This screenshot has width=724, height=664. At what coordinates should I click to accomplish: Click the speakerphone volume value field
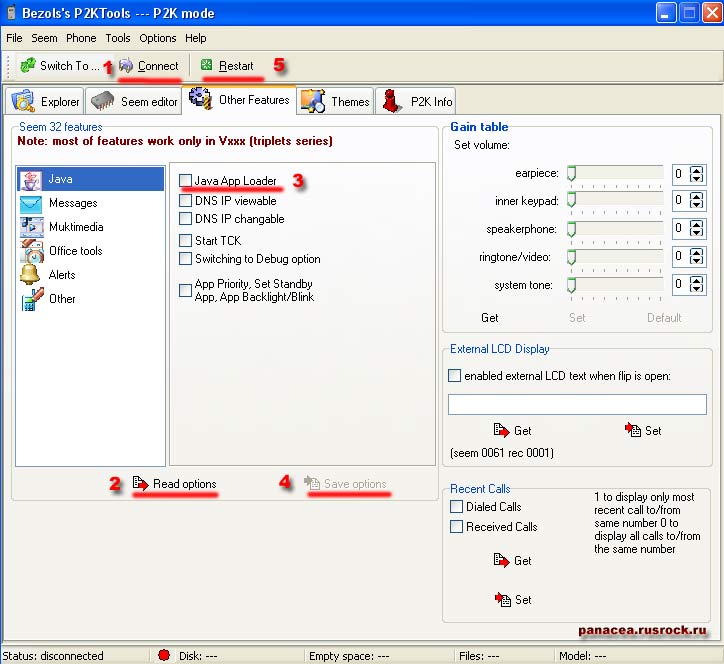681,228
